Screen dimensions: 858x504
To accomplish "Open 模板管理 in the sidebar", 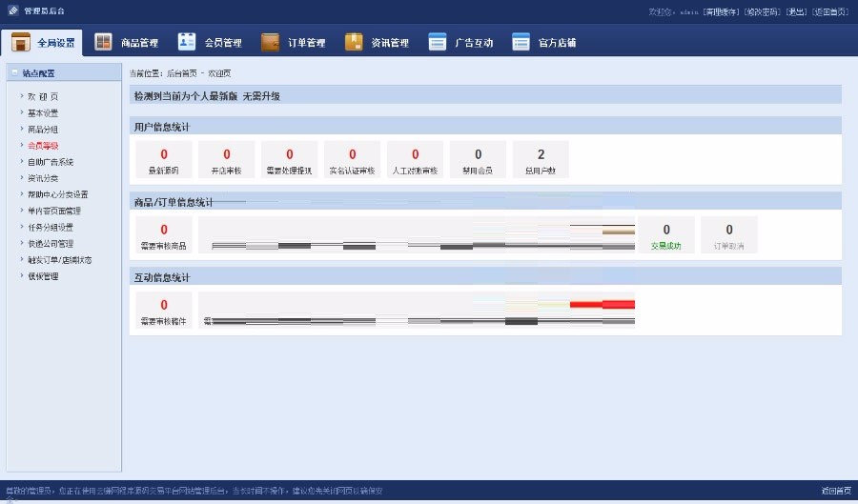I will pos(43,276).
